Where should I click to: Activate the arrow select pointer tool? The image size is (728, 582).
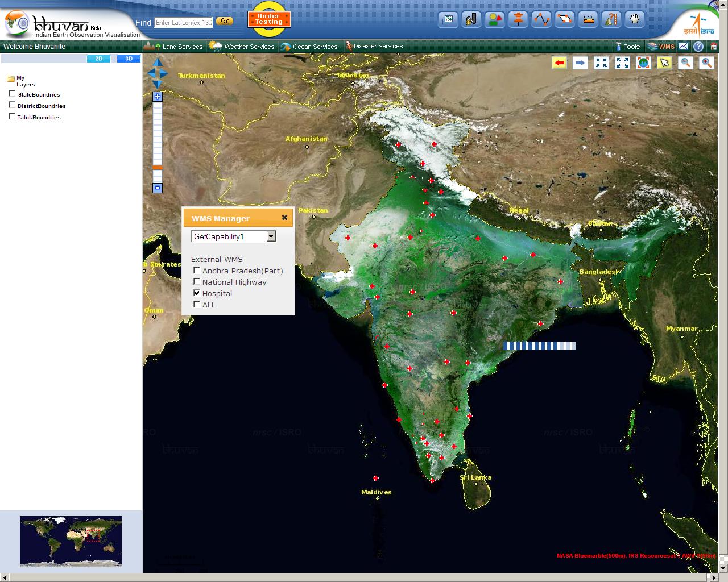point(664,63)
